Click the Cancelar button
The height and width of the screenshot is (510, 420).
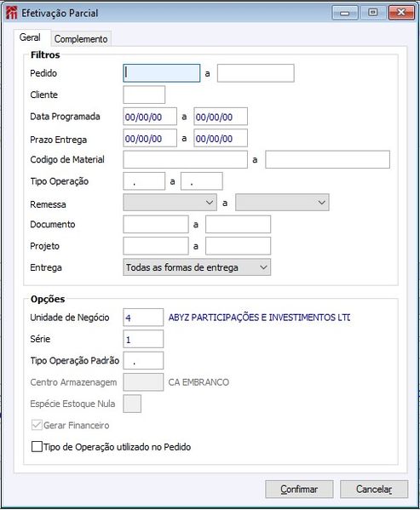(374, 490)
